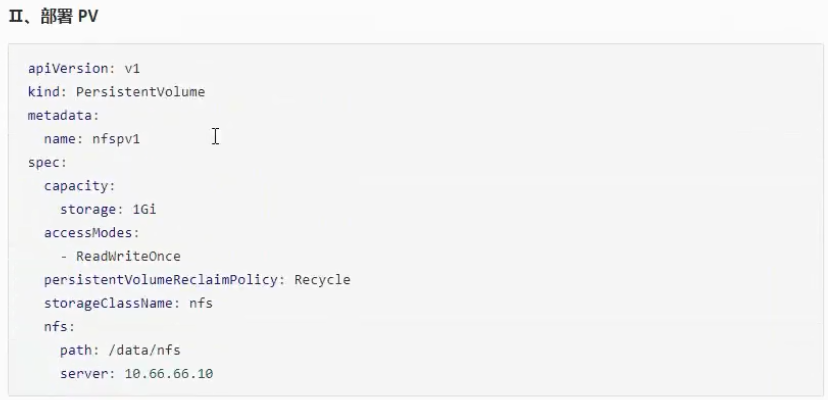Screen dimensions: 828x400
Task: Select the nfspv1 name value
Action: (x=116, y=139)
